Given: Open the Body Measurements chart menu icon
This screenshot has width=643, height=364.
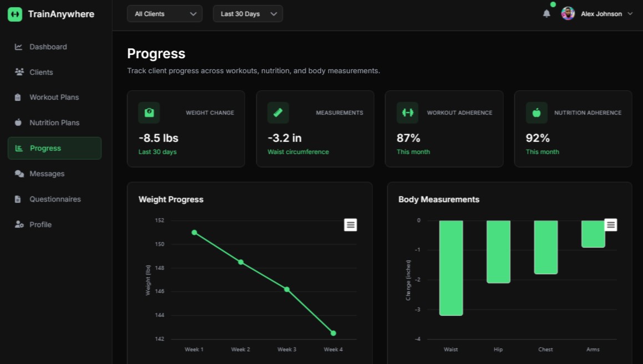Looking at the screenshot, I should [610, 225].
